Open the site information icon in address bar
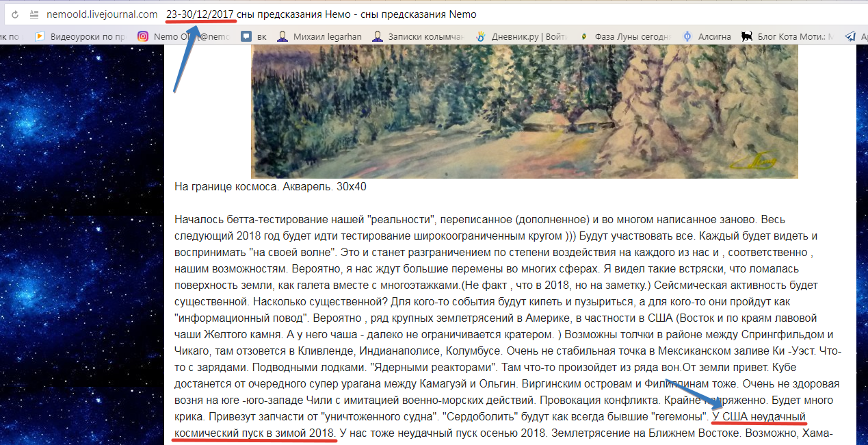Screen dimensions: 868x445 point(34,14)
